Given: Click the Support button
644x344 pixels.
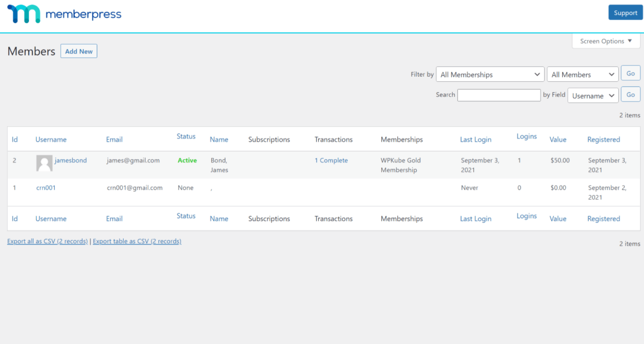Looking at the screenshot, I should (625, 13).
